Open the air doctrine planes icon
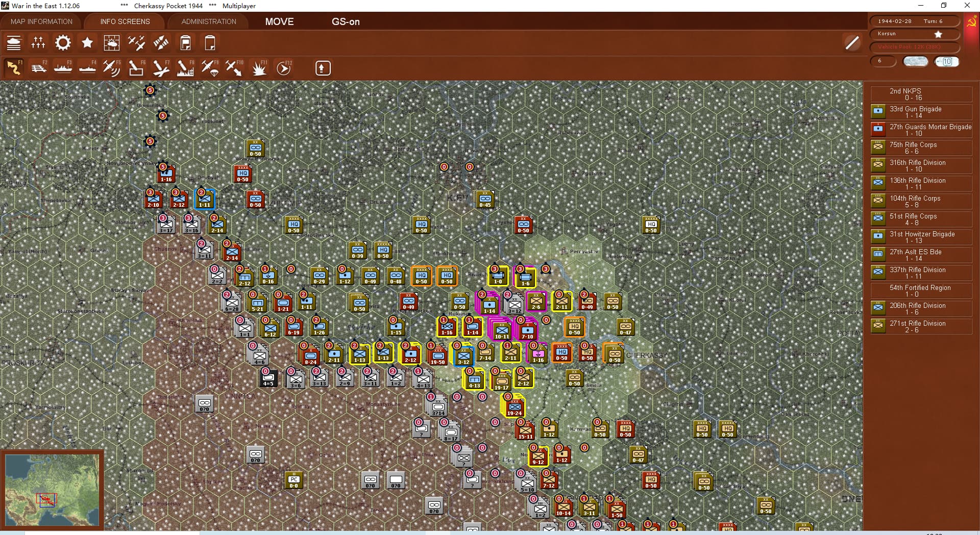The image size is (980, 535). click(x=136, y=43)
